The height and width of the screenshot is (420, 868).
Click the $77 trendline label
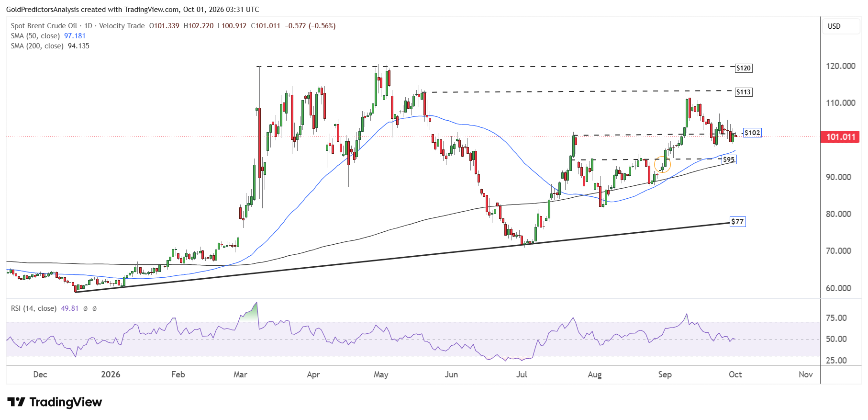tap(737, 222)
